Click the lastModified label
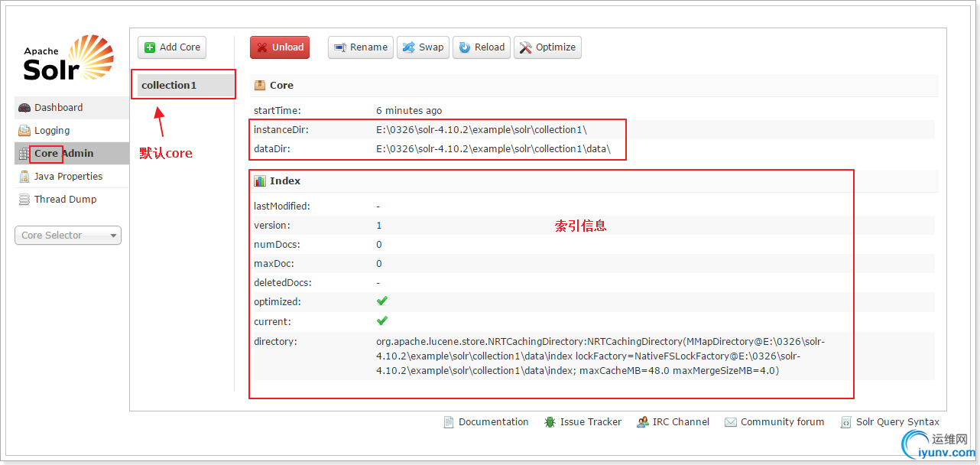980x465 pixels. coord(282,206)
